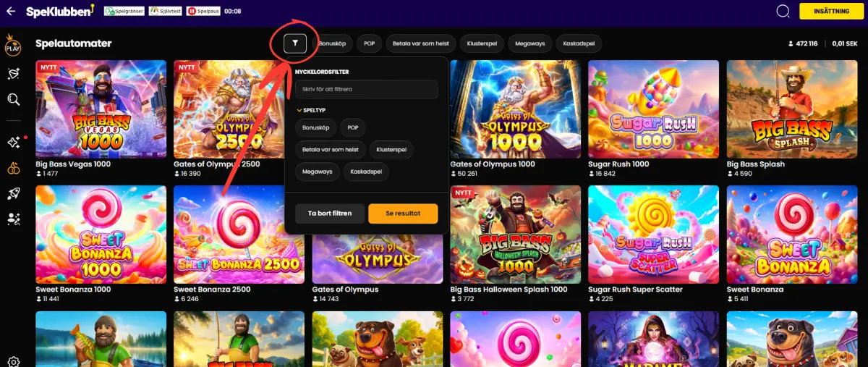Select the Megaways tab above the games
Image resolution: width=868 pixels, height=367 pixels.
click(x=529, y=43)
